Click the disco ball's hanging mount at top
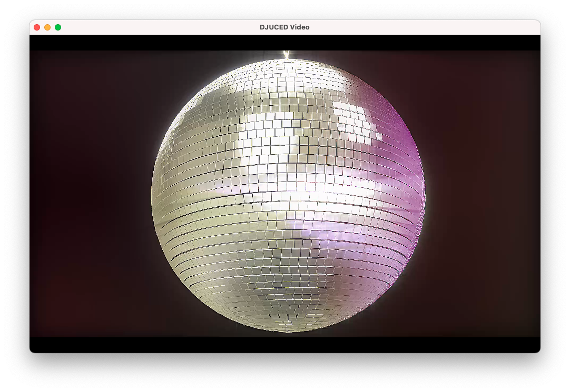The width and height of the screenshot is (570, 392). pyautogui.click(x=286, y=54)
